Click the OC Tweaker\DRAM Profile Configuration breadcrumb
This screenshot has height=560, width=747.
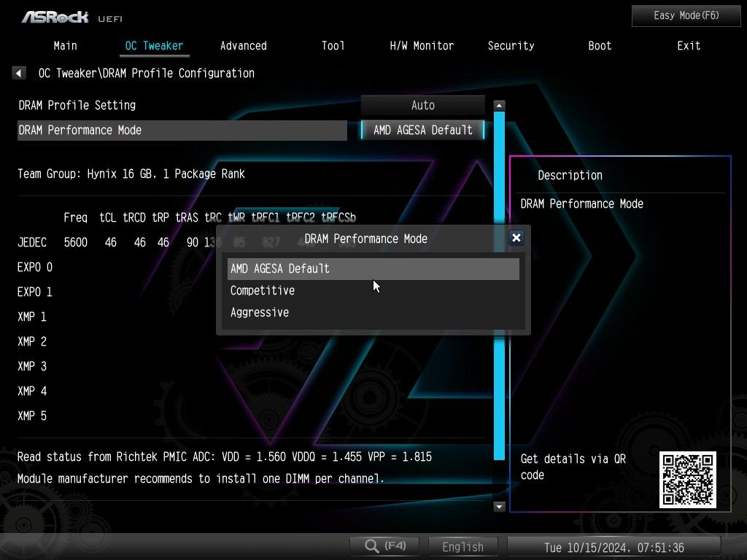pyautogui.click(x=146, y=74)
